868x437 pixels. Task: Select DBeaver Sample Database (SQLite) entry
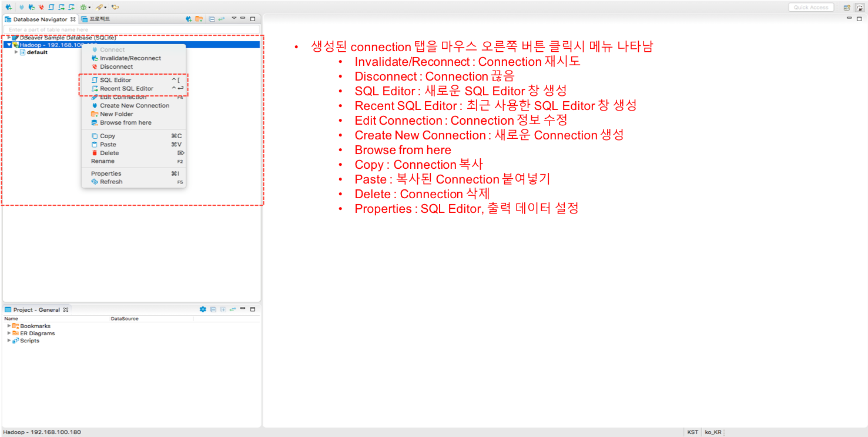(68, 38)
